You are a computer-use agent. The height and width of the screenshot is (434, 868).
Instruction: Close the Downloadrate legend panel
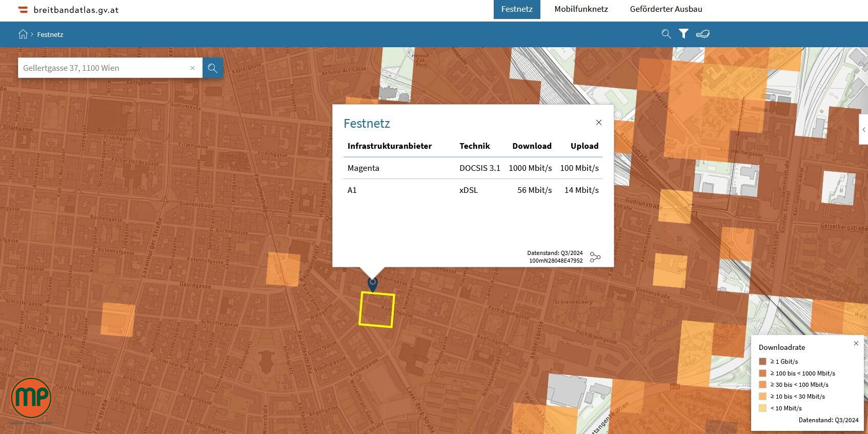[856, 343]
